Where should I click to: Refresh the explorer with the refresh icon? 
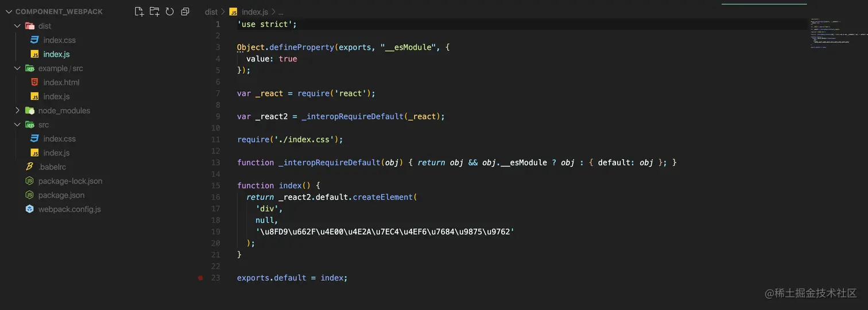pyautogui.click(x=169, y=11)
